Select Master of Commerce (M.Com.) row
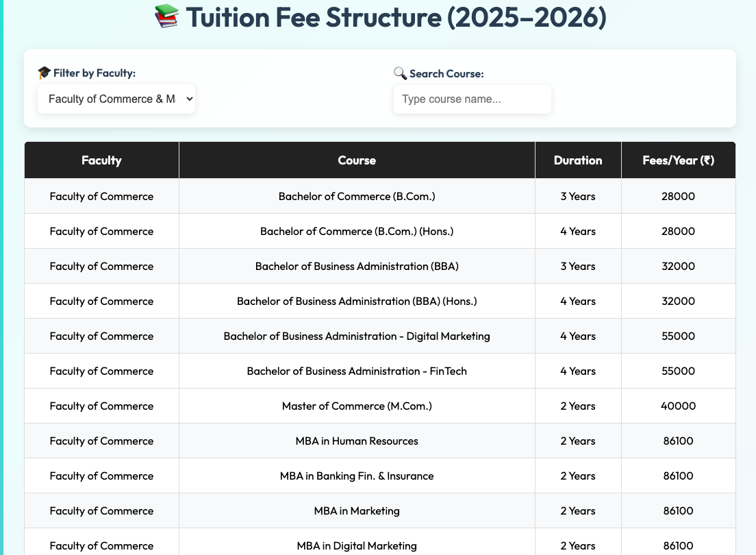This screenshot has width=756, height=555. click(x=357, y=406)
